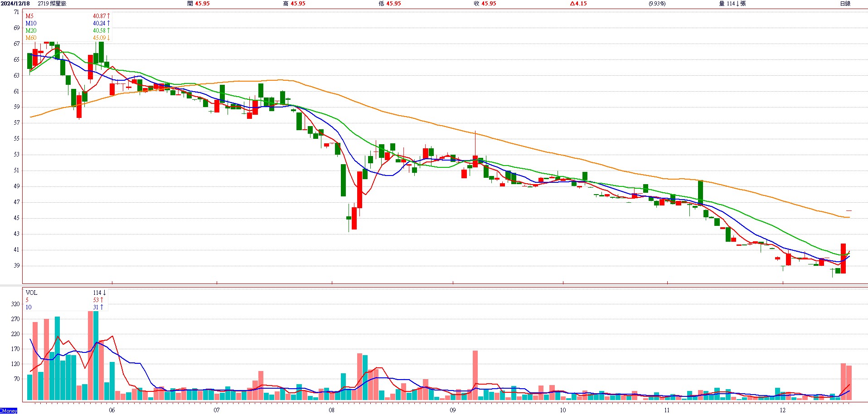
Task: Click the 07 month marker on the time axis
Action: pos(217,410)
